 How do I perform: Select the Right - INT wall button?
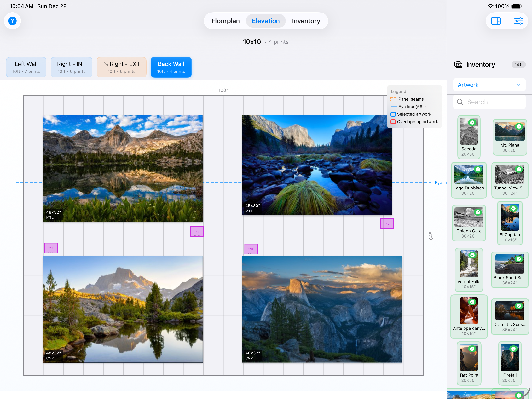[71, 67]
